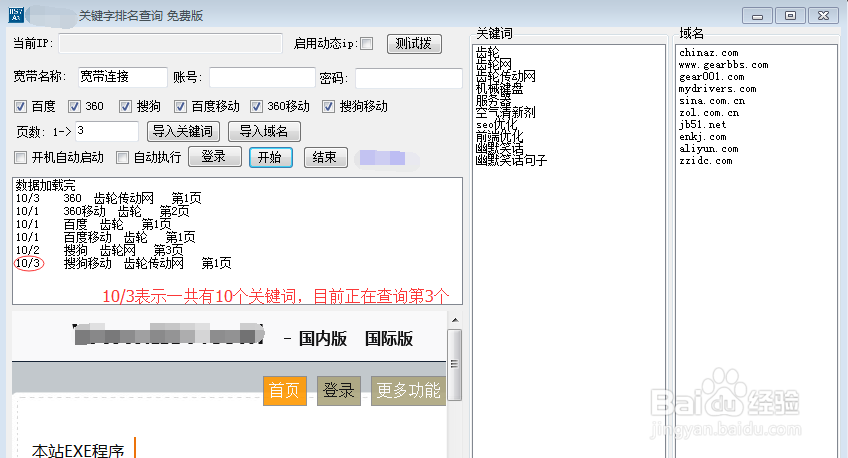Select keyword seo优化 in keyword list
The height and width of the screenshot is (458, 848).
[x=496, y=124]
